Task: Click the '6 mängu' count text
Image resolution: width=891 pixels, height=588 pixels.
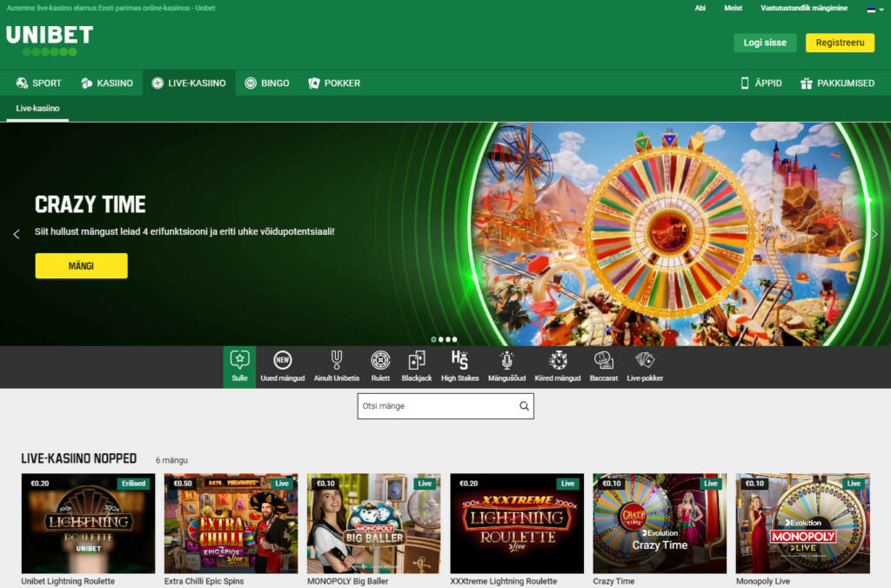Action: point(171,460)
